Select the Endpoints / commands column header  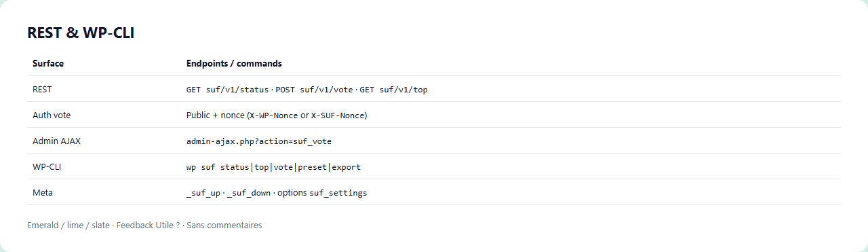point(234,63)
